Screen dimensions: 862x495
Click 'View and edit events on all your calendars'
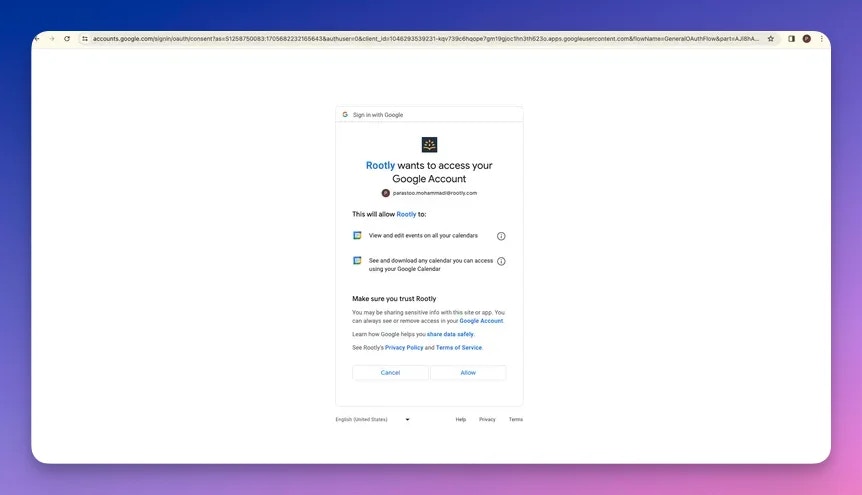tap(423, 235)
